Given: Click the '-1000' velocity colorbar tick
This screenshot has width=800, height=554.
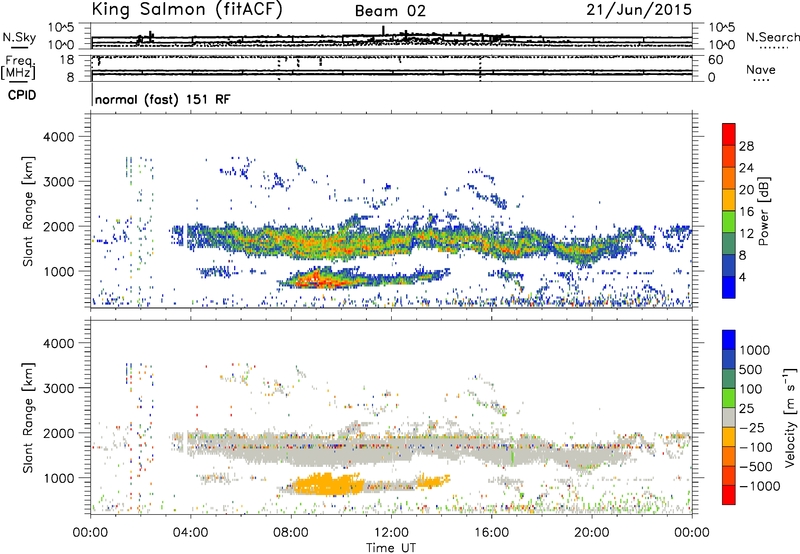Looking at the screenshot, I should [760, 486].
